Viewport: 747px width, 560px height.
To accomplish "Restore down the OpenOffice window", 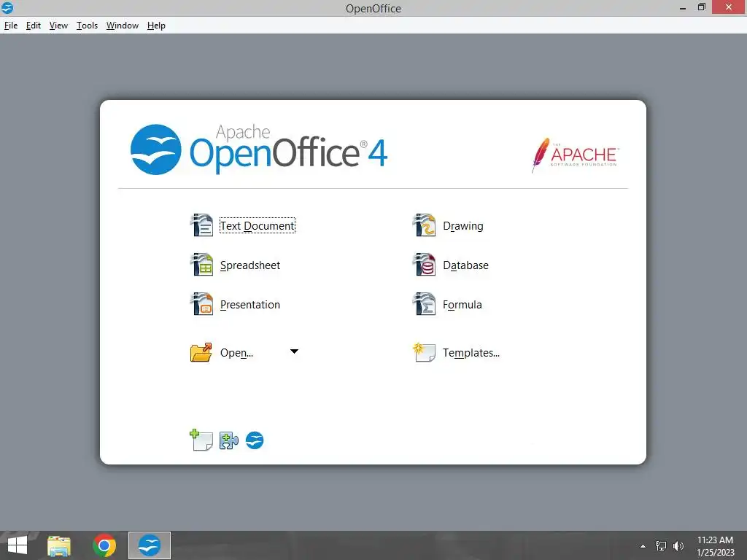I will click(702, 7).
